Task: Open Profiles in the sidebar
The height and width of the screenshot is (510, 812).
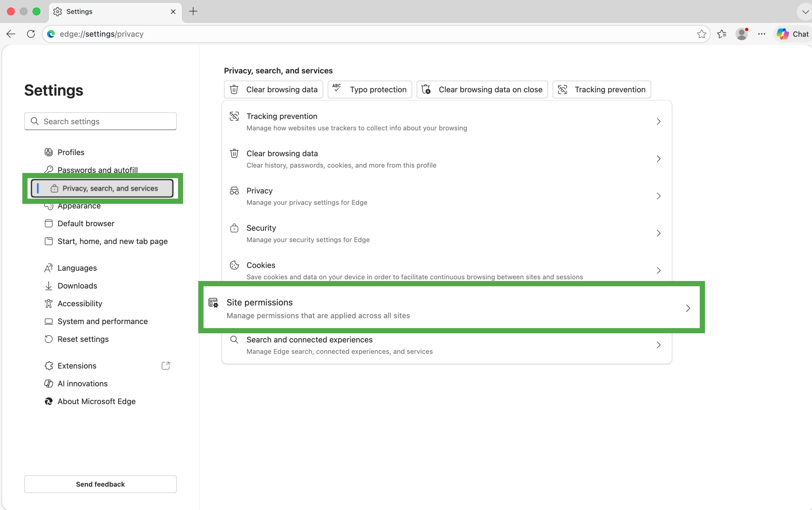Action: (x=71, y=152)
